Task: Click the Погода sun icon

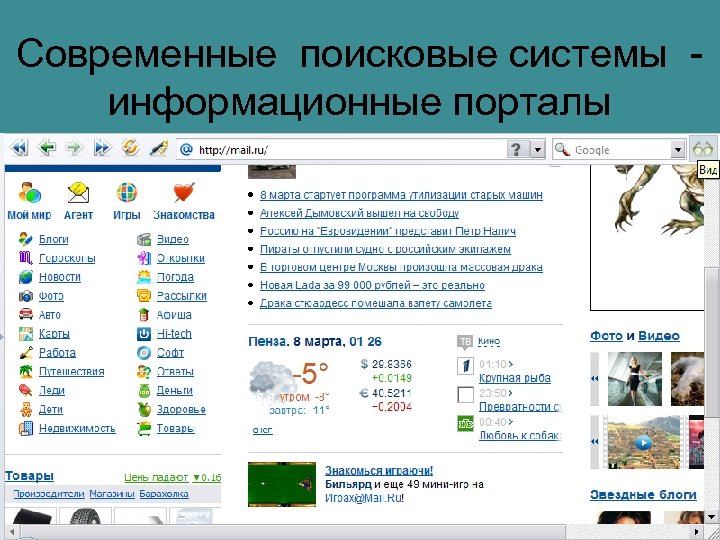Action: point(144,277)
